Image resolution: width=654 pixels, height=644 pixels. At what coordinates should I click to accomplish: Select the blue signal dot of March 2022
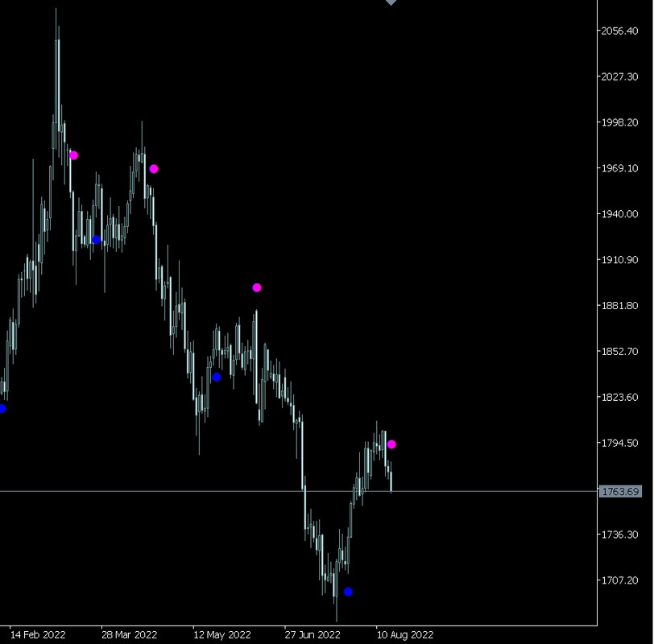[97, 240]
